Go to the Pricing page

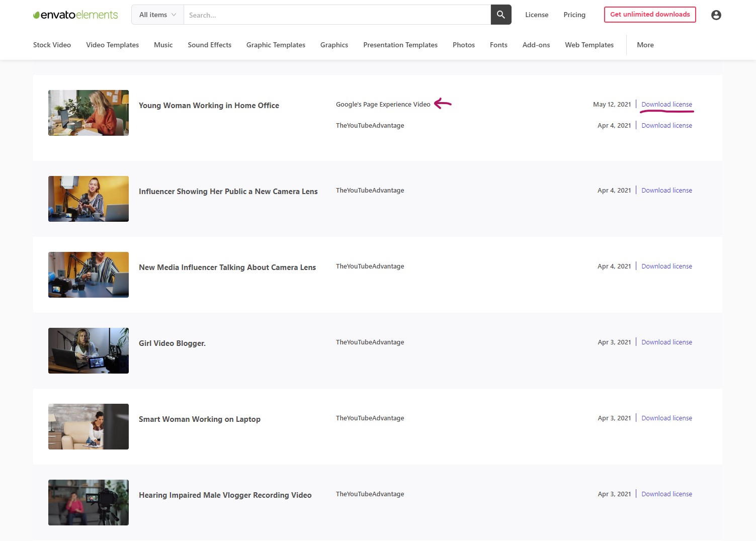[x=574, y=15]
